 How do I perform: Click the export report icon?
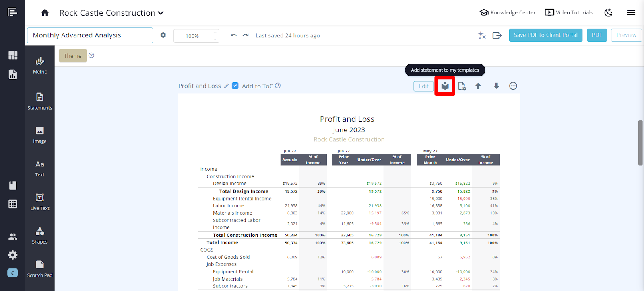497,35
